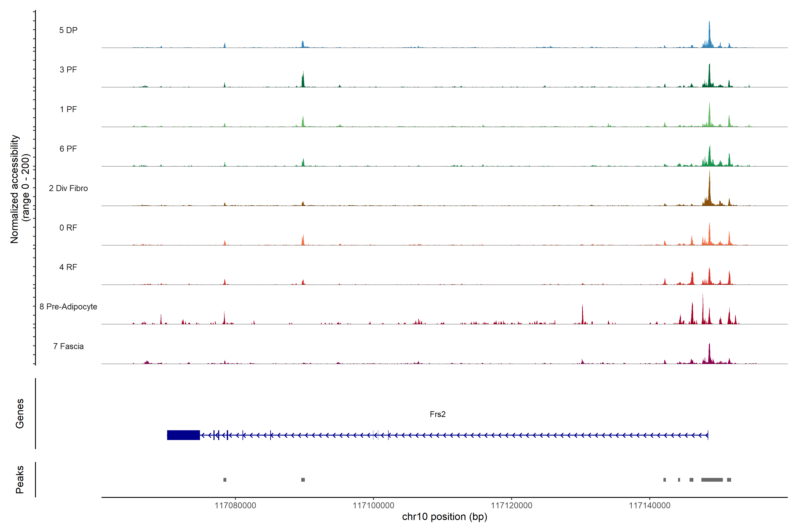
Task: Select the 2 Div Fibro label
Action: coord(68,188)
